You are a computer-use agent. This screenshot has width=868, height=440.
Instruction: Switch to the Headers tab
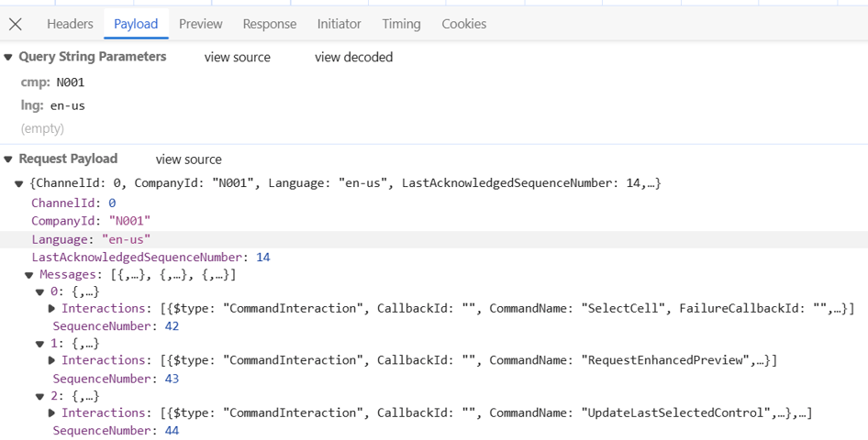click(70, 24)
